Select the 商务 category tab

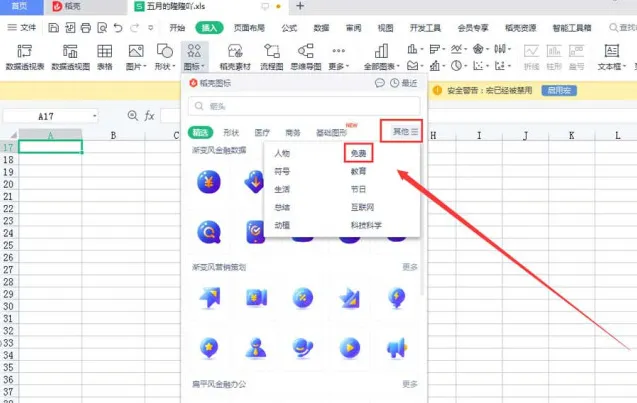coord(292,132)
